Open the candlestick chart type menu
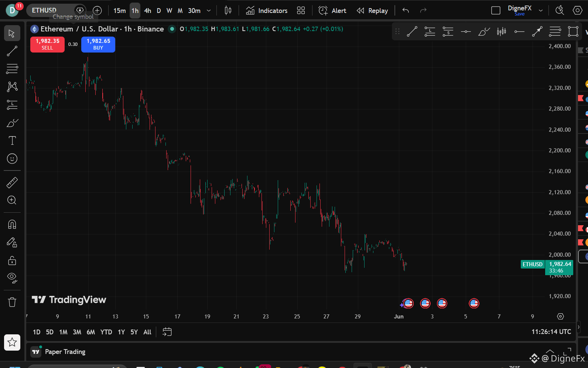The width and height of the screenshot is (588, 368). coord(228,10)
